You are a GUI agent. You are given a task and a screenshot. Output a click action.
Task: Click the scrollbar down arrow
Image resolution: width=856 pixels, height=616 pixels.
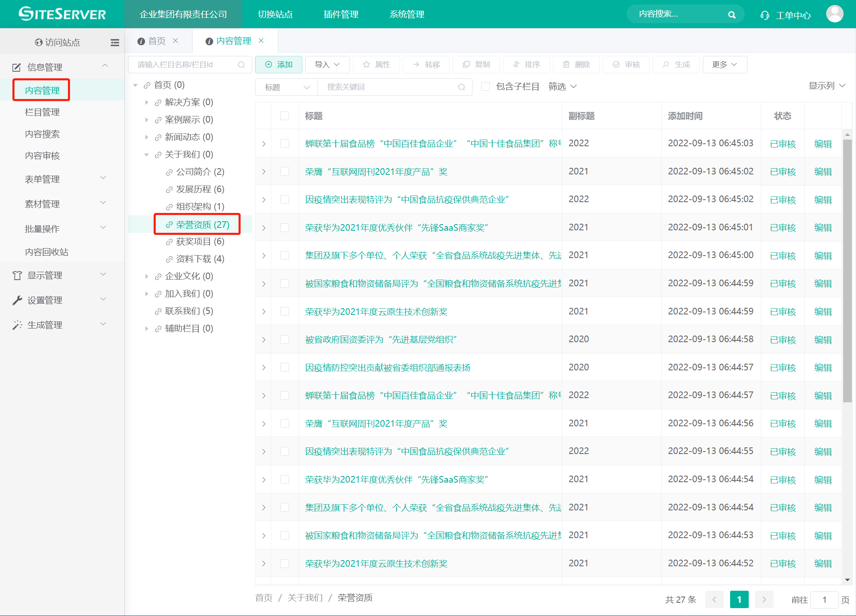pyautogui.click(x=847, y=580)
